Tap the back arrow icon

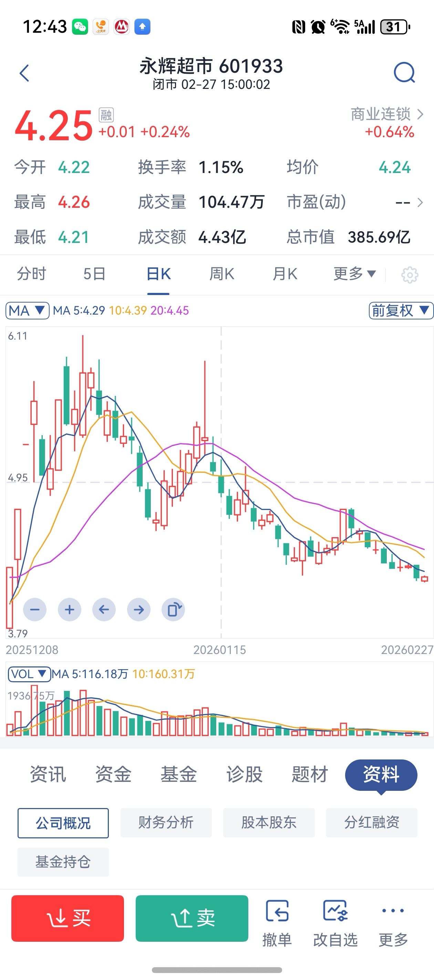coord(24,73)
